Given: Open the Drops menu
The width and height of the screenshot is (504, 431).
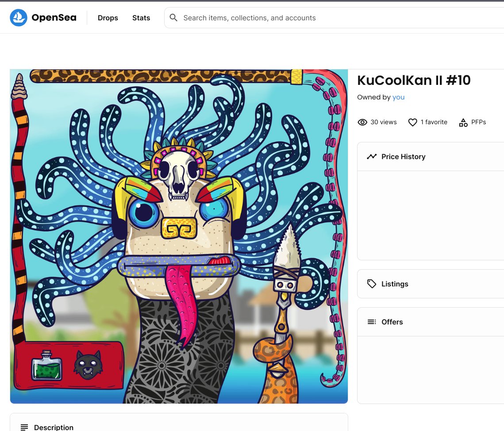Looking at the screenshot, I should [x=108, y=18].
